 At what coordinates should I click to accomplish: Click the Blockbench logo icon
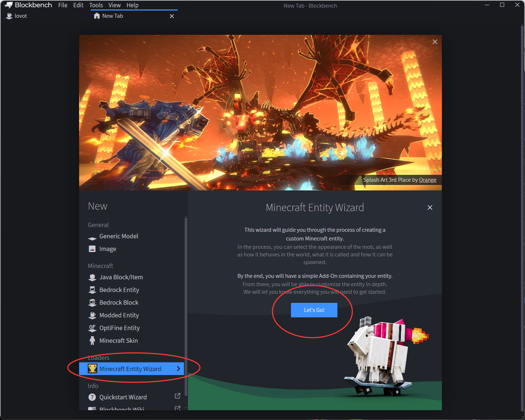click(x=8, y=5)
